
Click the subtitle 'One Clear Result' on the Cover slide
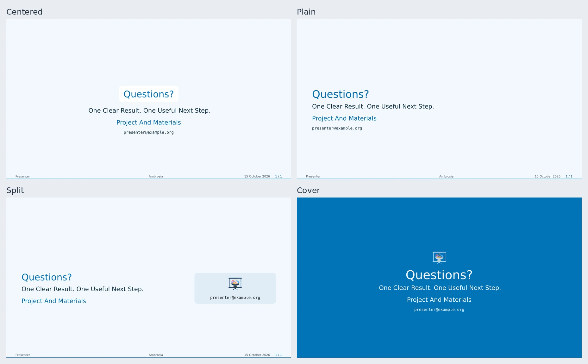point(440,288)
